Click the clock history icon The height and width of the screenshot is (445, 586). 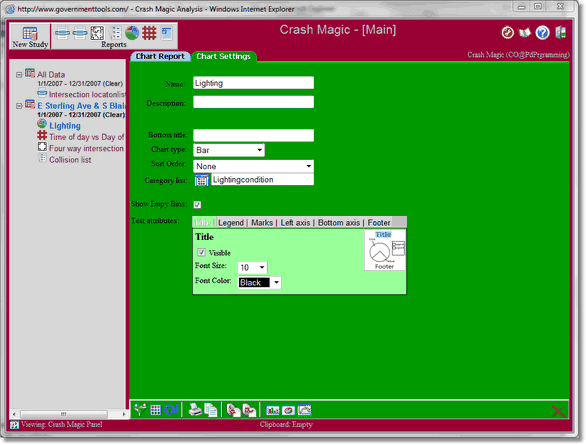(507, 33)
